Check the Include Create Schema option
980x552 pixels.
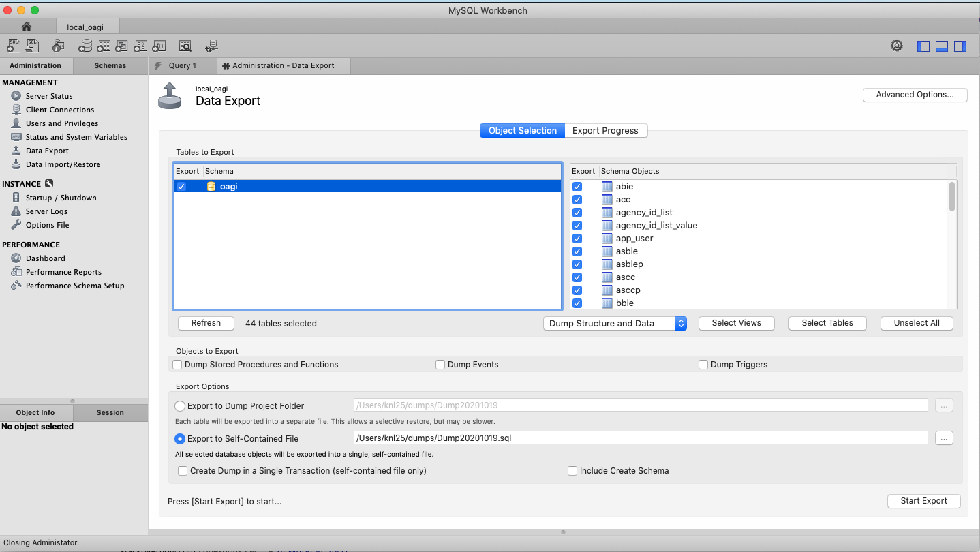tap(572, 471)
